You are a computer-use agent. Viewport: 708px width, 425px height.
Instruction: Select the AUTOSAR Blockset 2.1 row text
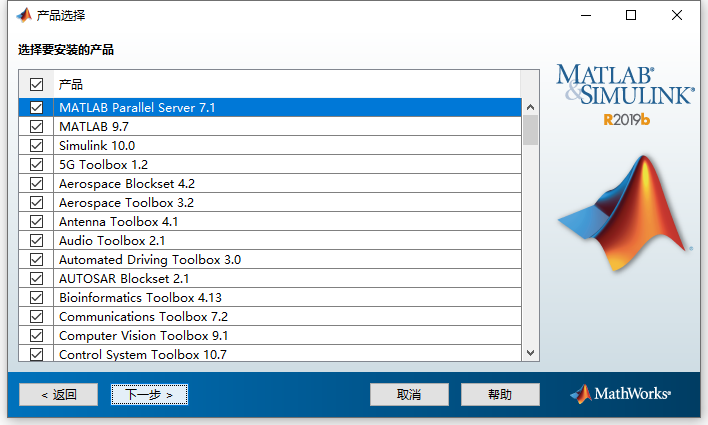(124, 278)
